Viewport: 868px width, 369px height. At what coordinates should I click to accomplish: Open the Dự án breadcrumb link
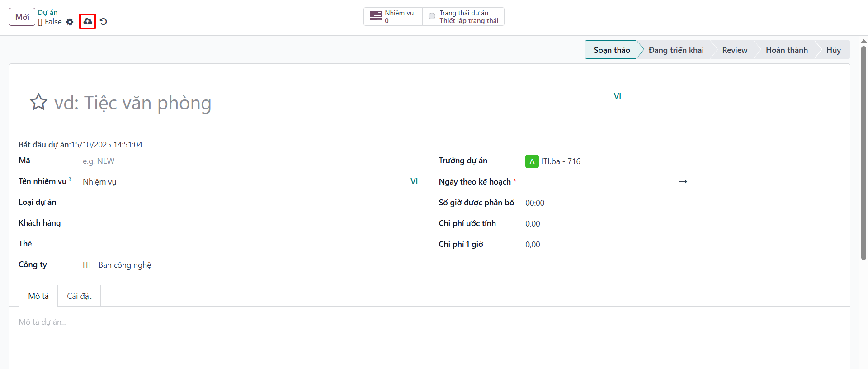(48, 13)
